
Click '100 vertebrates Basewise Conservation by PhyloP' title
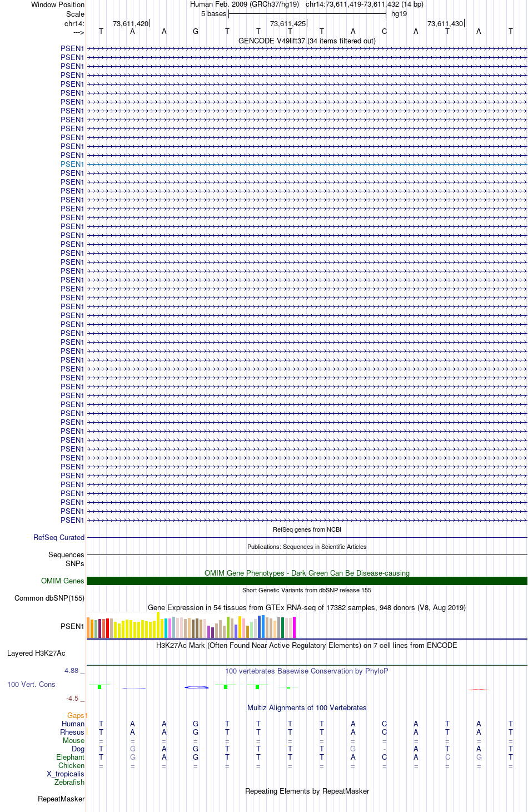[x=307, y=671]
